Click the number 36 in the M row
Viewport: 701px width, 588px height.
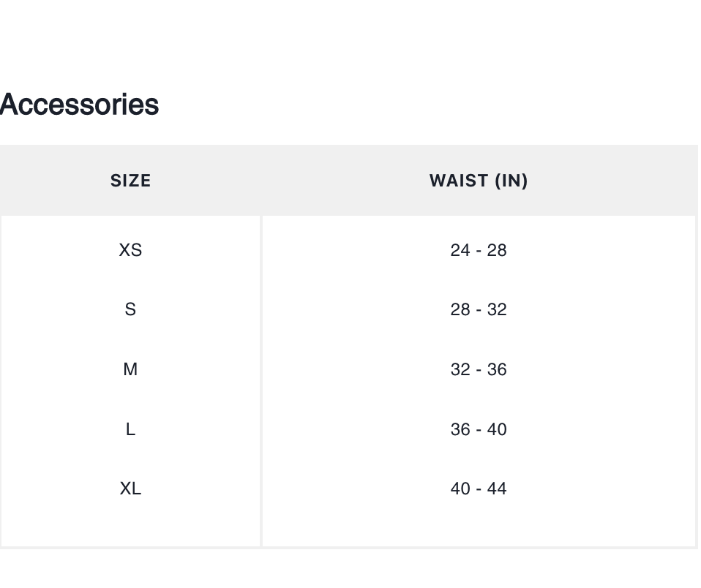pos(497,369)
